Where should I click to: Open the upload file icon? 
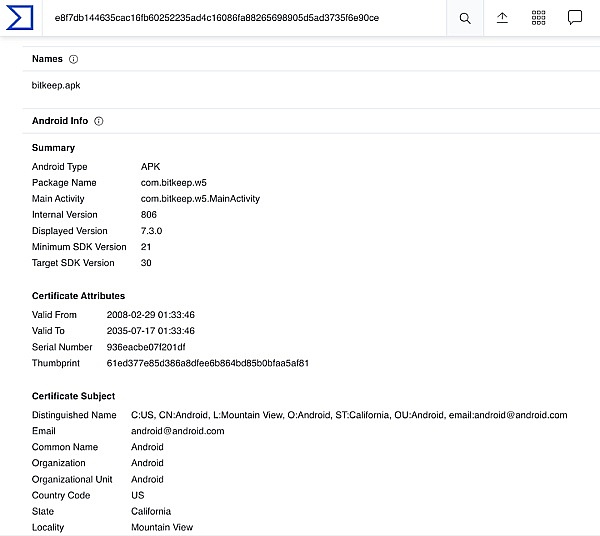[502, 18]
